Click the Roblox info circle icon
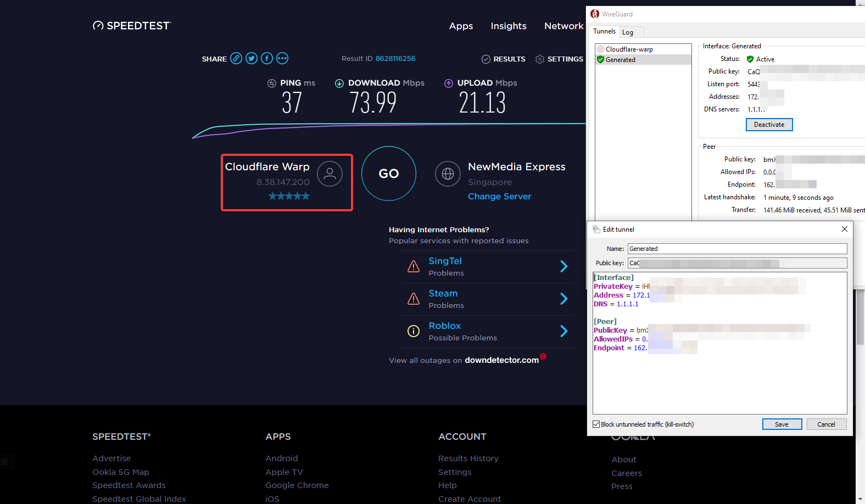Screen dimensions: 865x504 414,331
